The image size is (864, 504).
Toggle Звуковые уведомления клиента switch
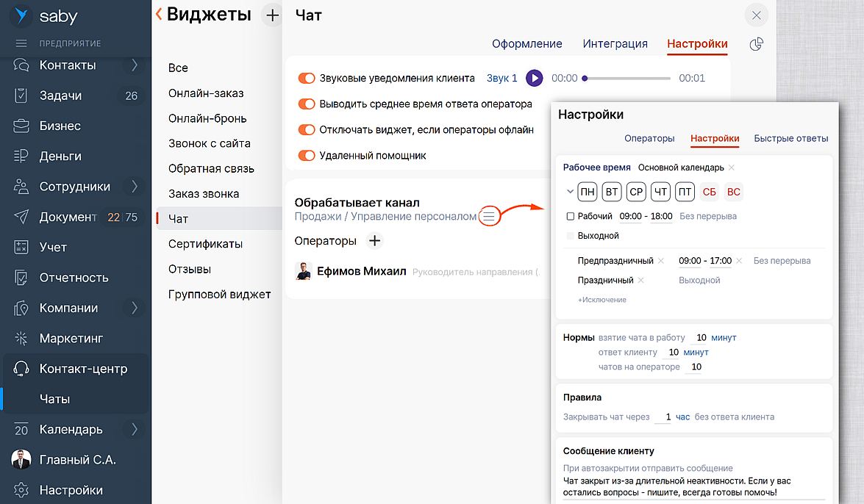coord(307,78)
